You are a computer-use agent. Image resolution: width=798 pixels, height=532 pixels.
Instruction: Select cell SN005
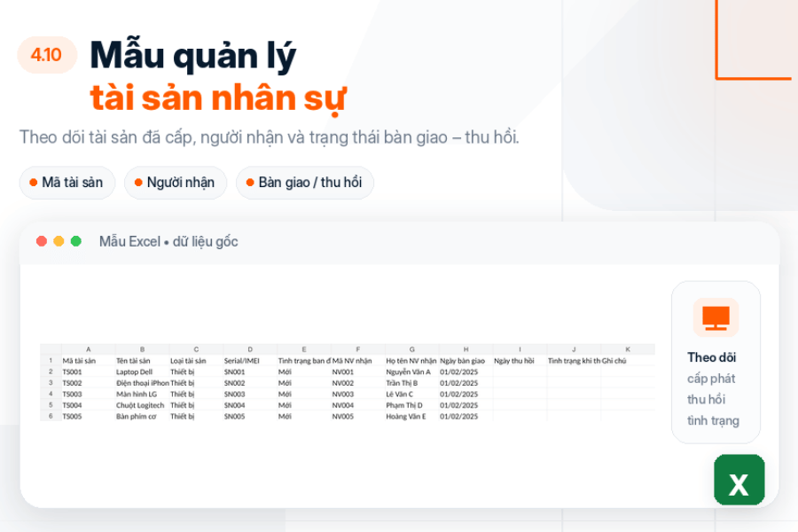pos(250,417)
